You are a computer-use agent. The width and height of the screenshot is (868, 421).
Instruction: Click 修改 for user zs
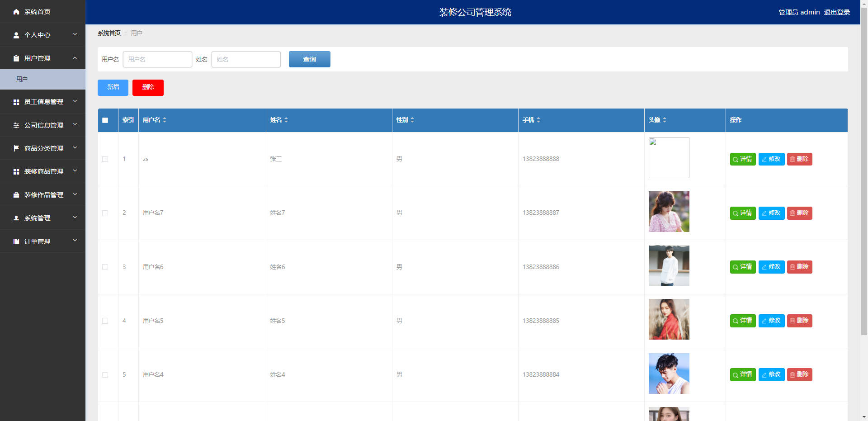[x=771, y=159]
